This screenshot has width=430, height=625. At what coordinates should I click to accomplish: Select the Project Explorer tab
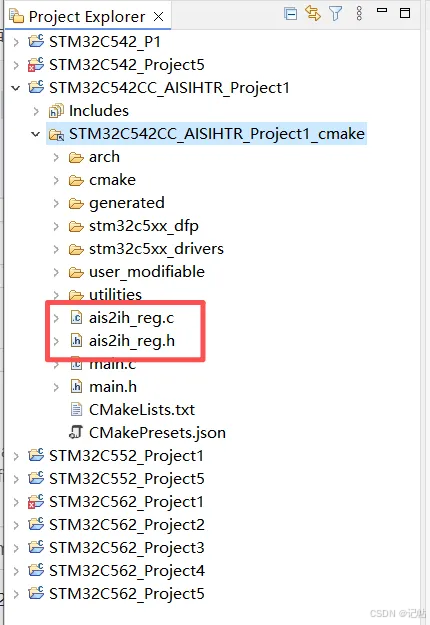pos(86,17)
